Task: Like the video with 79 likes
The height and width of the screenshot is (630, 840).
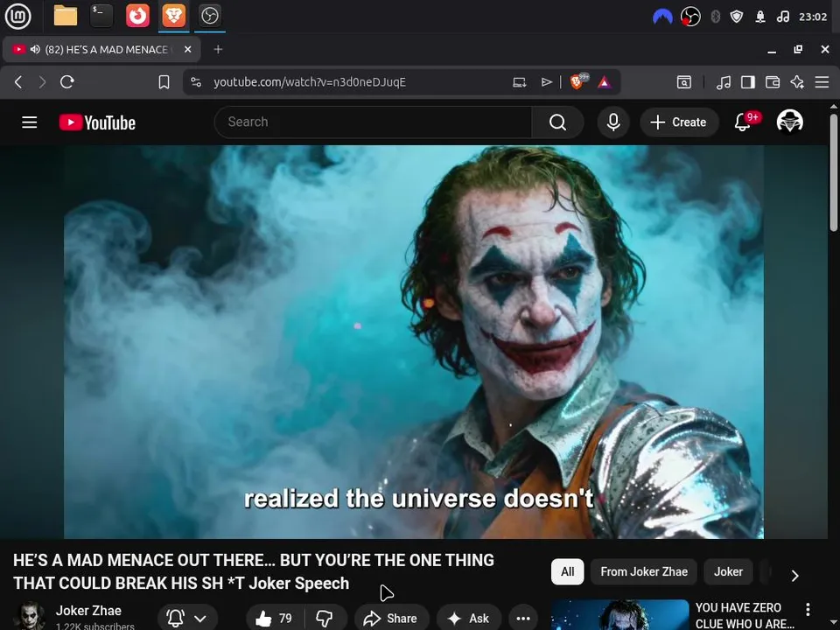Action: pos(274,619)
